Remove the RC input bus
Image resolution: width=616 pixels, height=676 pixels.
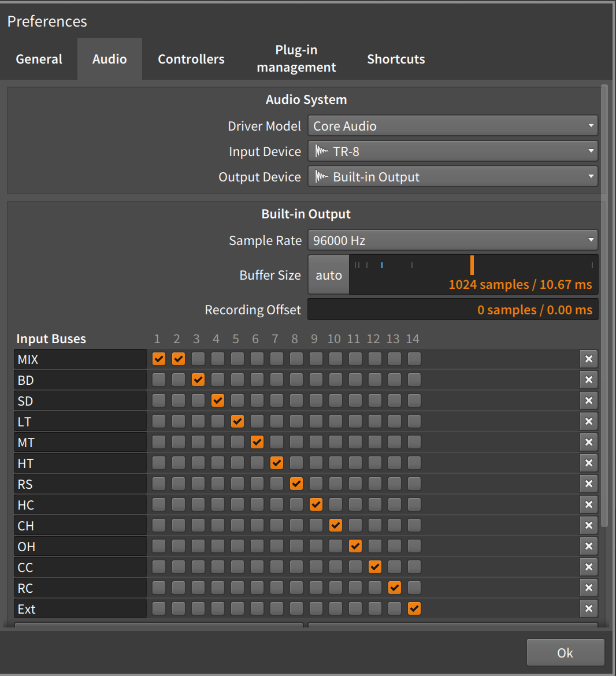coord(588,588)
